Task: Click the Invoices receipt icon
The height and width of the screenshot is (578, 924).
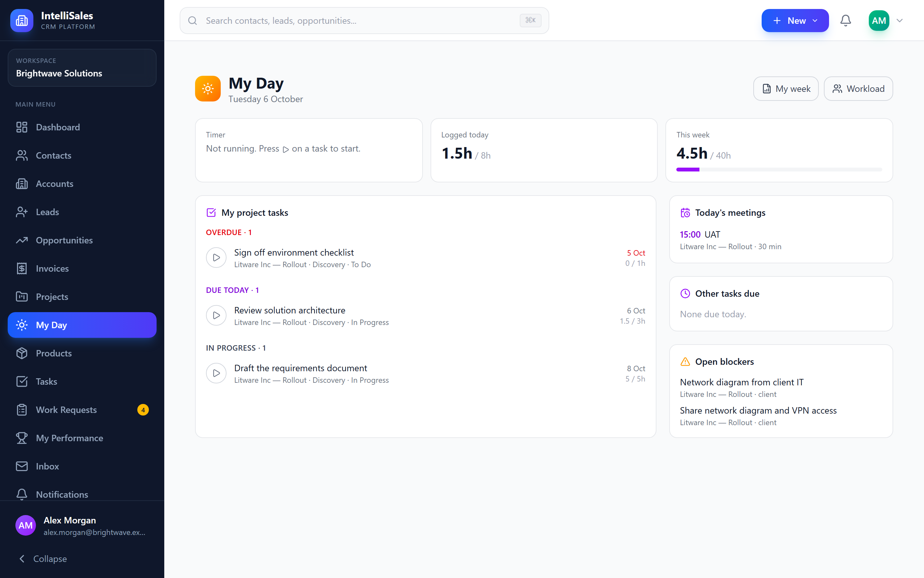Action: click(22, 269)
